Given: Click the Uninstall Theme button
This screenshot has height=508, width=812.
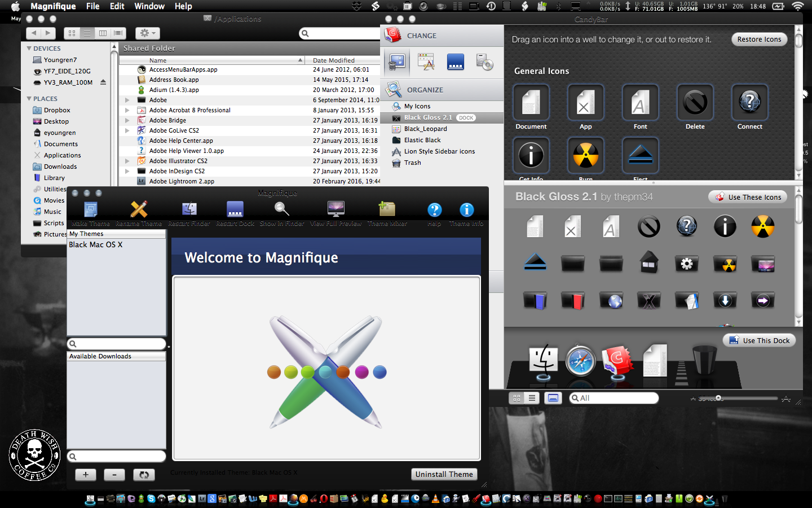Looking at the screenshot, I should 444,474.
